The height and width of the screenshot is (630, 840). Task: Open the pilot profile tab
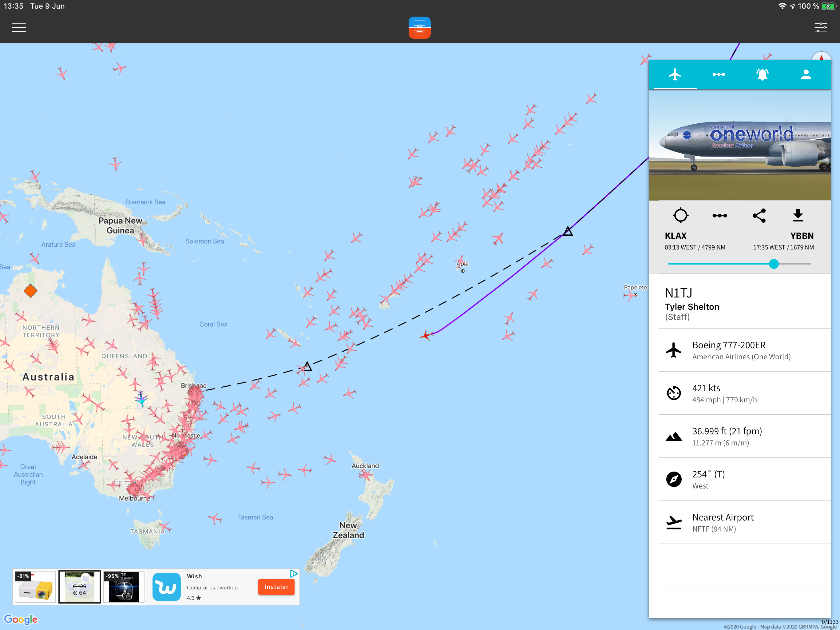click(x=806, y=74)
